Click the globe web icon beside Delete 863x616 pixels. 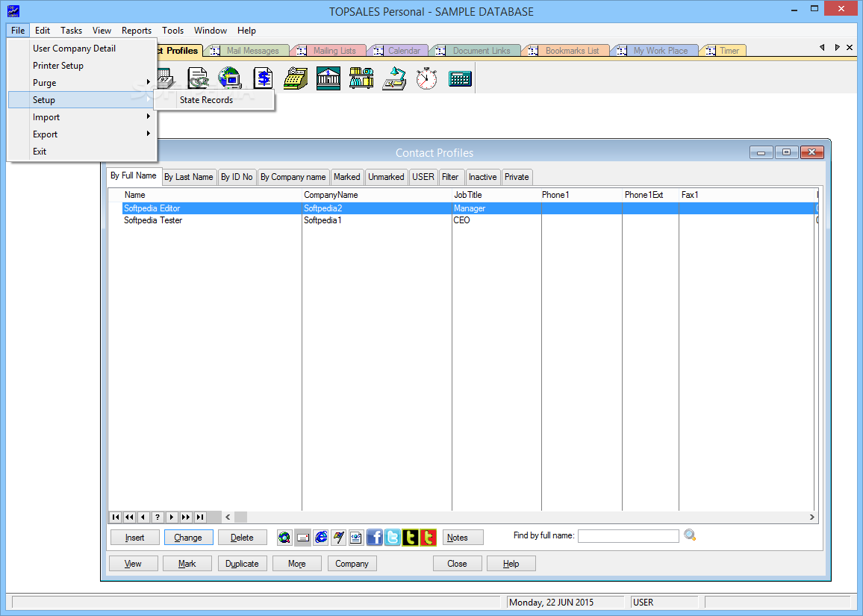pos(284,538)
